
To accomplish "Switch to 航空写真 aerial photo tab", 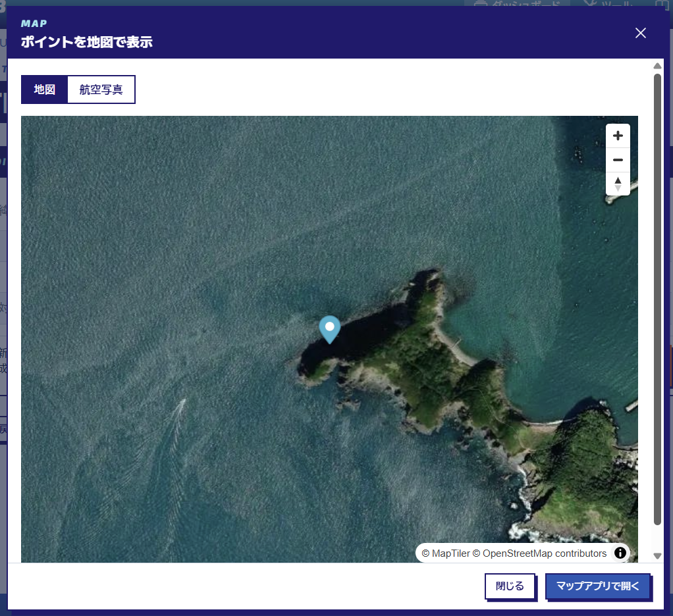I will 101,90.
